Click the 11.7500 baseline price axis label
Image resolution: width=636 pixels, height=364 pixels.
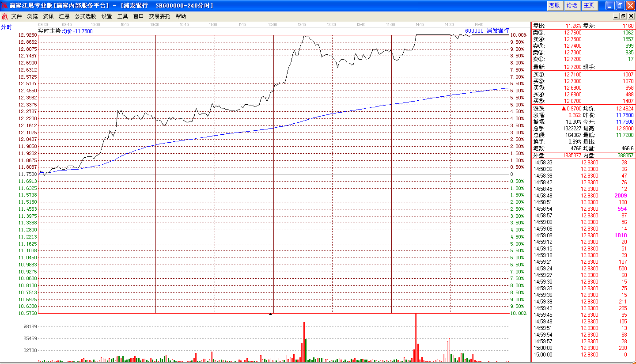(x=27, y=174)
